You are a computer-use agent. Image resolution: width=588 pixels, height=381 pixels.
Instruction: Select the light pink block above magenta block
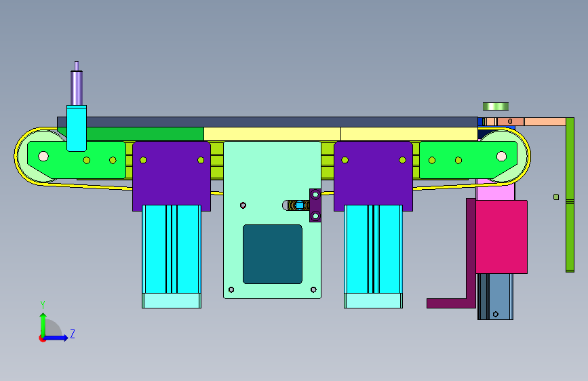click(x=495, y=191)
